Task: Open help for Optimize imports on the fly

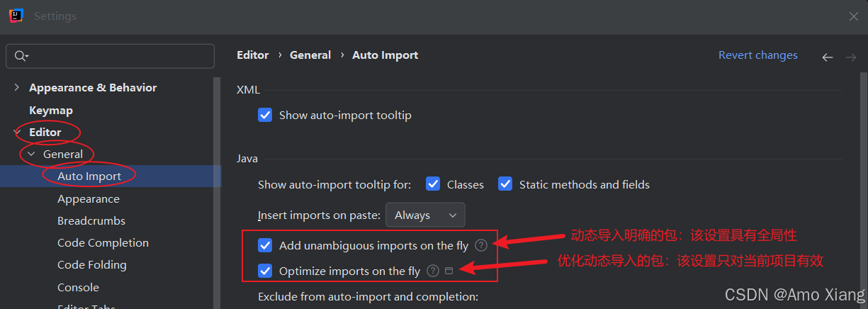Action: 433,271
